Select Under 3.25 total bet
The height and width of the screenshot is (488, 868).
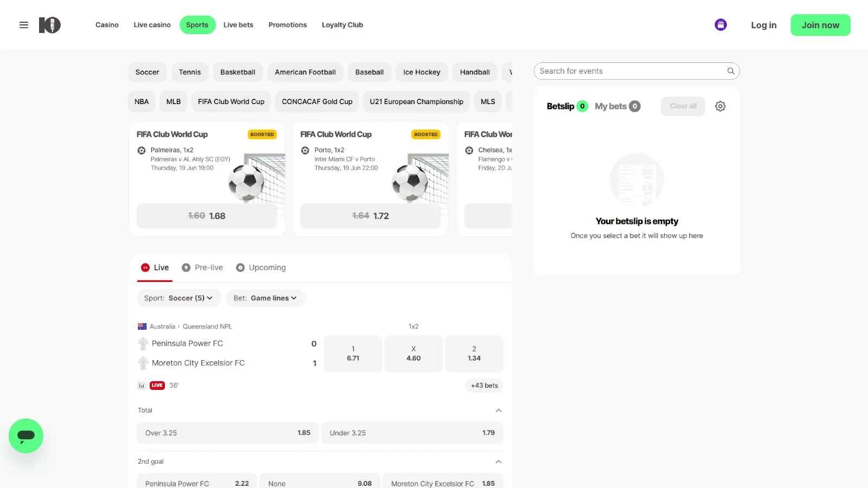(412, 433)
